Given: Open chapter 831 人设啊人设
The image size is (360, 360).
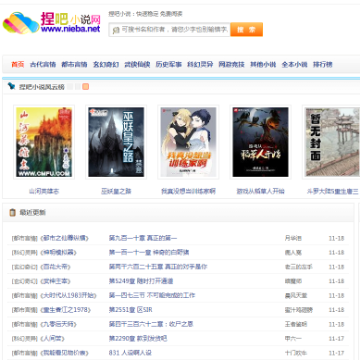Looking at the screenshot, I should [x=130, y=353].
